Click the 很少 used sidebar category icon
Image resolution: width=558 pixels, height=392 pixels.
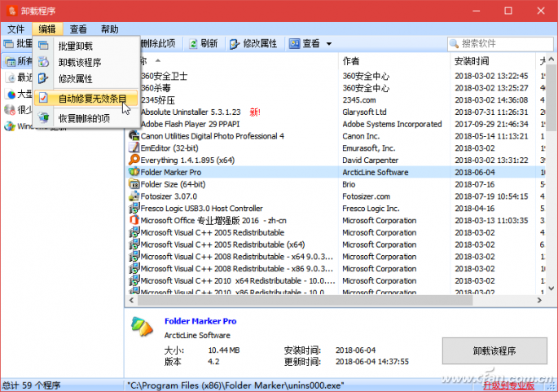[10, 110]
